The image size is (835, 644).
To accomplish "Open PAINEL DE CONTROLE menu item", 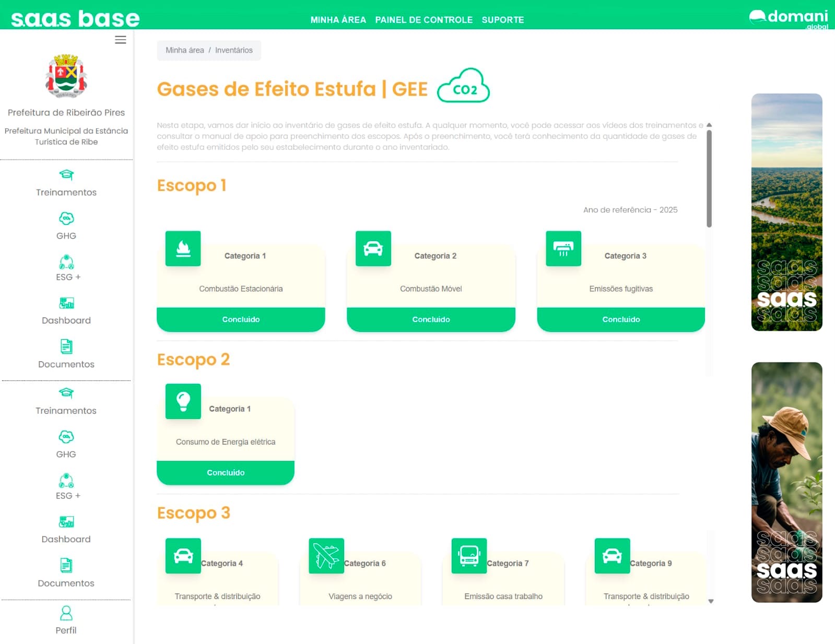I will (x=424, y=20).
